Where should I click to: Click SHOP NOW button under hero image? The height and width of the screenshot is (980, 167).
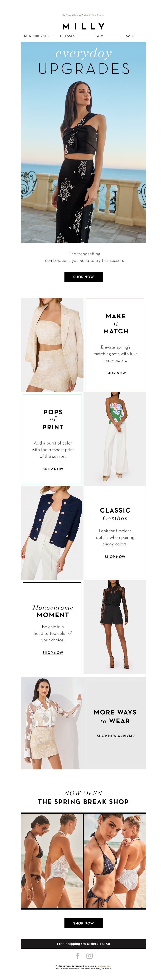83,277
